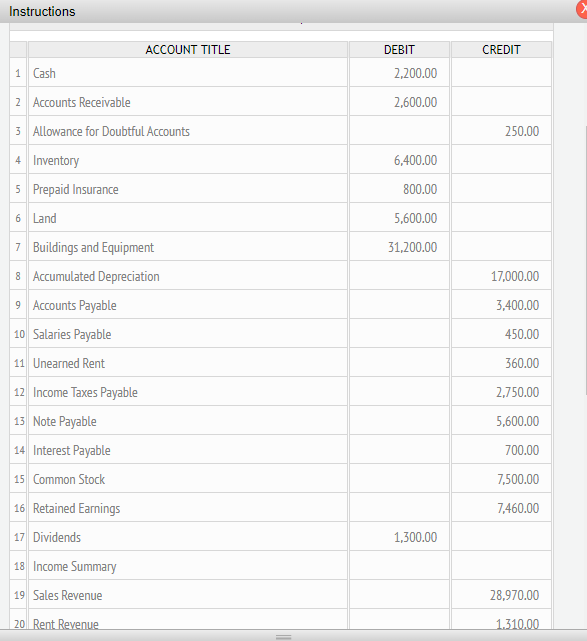Select the Prepaid Insurance account title

(76, 189)
